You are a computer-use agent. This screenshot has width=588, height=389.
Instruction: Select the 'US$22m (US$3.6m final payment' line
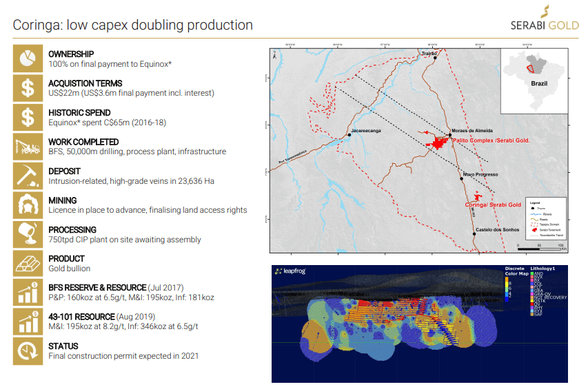pos(131,93)
